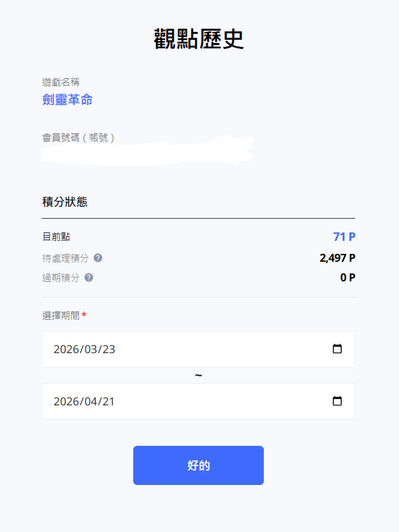Viewport: 399px width, 532px height.
Task: Click the 觀點歷史 page title
Action: pos(199,40)
